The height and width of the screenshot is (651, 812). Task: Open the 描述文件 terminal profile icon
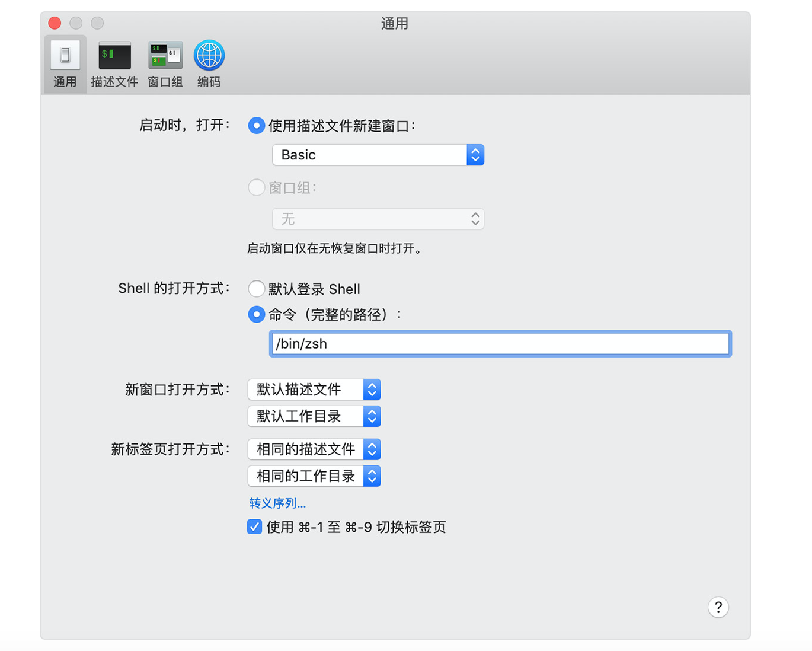tap(114, 56)
